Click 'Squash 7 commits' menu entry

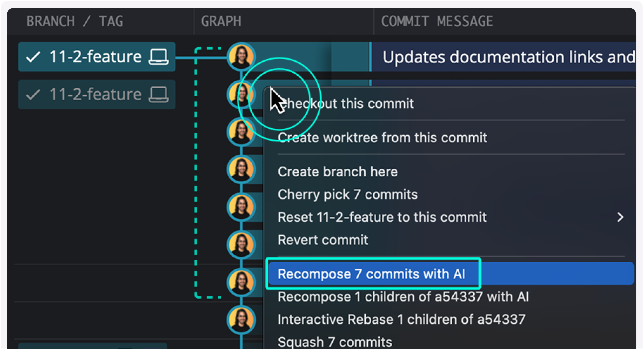click(x=335, y=342)
